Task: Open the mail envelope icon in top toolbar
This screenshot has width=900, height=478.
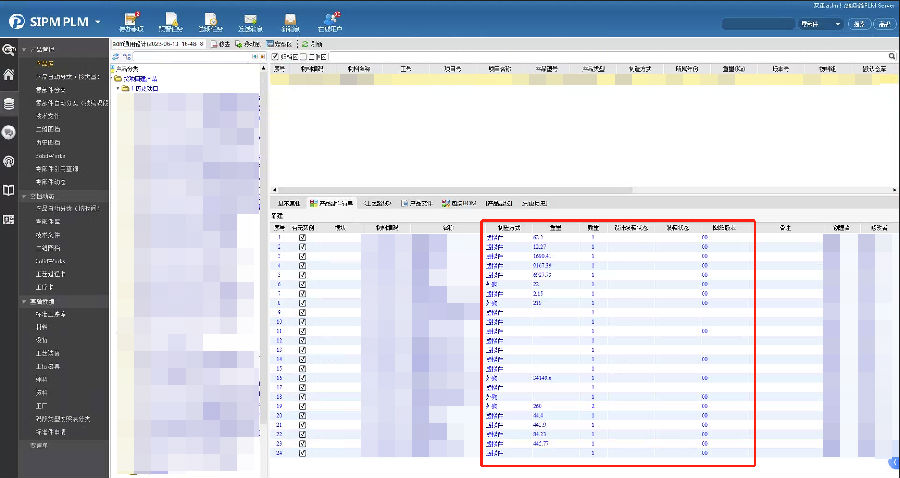Action: [250, 20]
